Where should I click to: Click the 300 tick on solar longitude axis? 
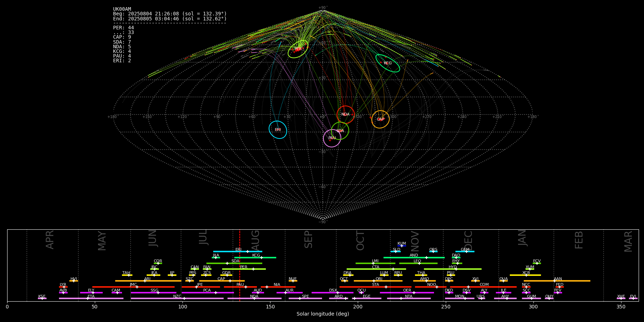(533, 307)
